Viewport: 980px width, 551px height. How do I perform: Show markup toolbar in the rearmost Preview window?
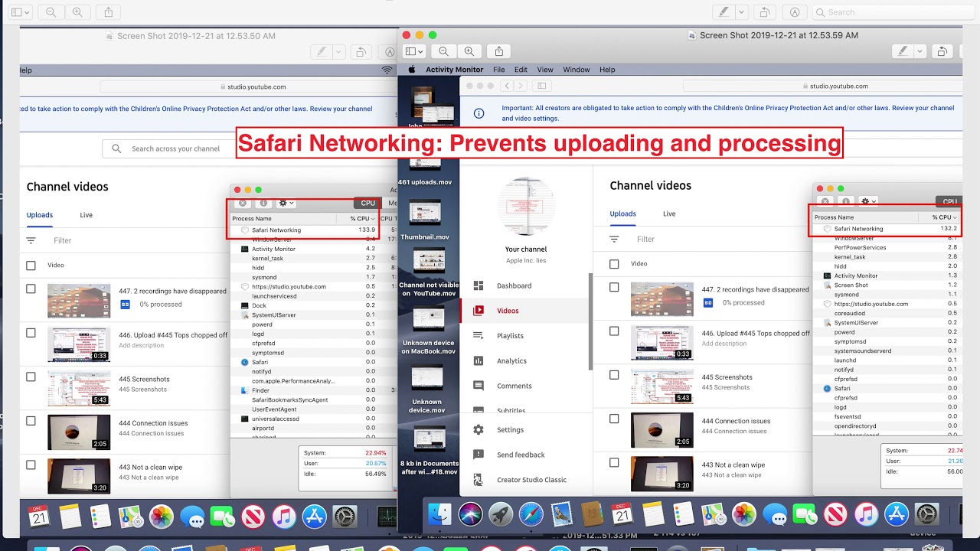tap(795, 12)
